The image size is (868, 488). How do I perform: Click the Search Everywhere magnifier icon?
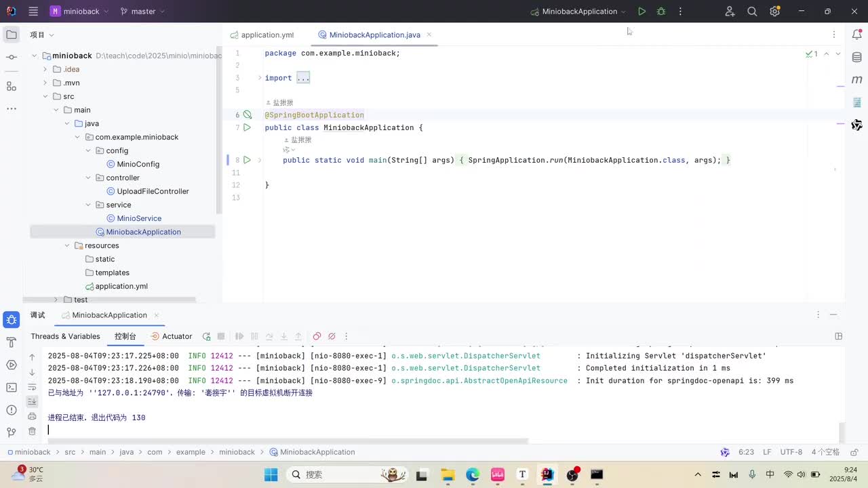752,12
